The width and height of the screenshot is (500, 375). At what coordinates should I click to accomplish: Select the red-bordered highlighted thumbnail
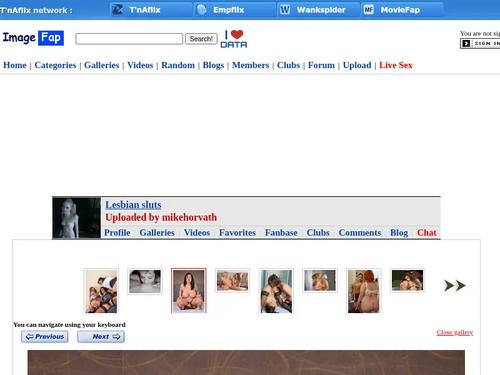tap(189, 291)
